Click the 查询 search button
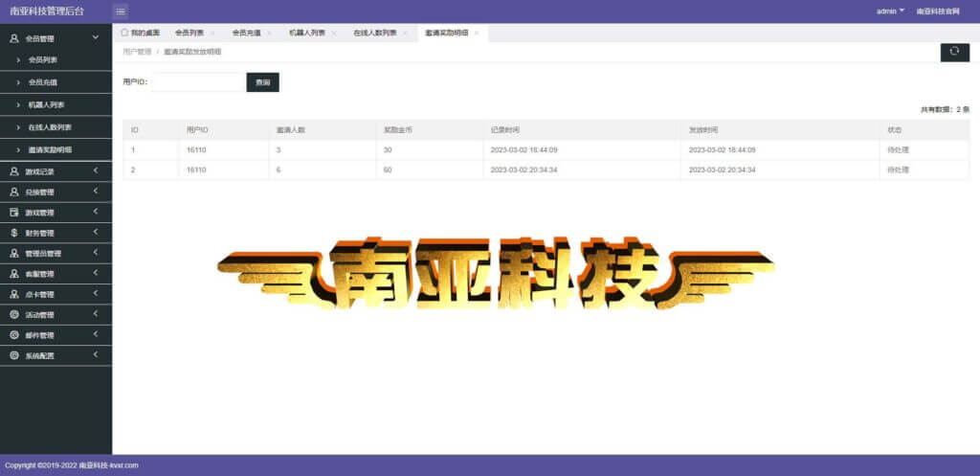The width and height of the screenshot is (980, 476). [x=263, y=82]
